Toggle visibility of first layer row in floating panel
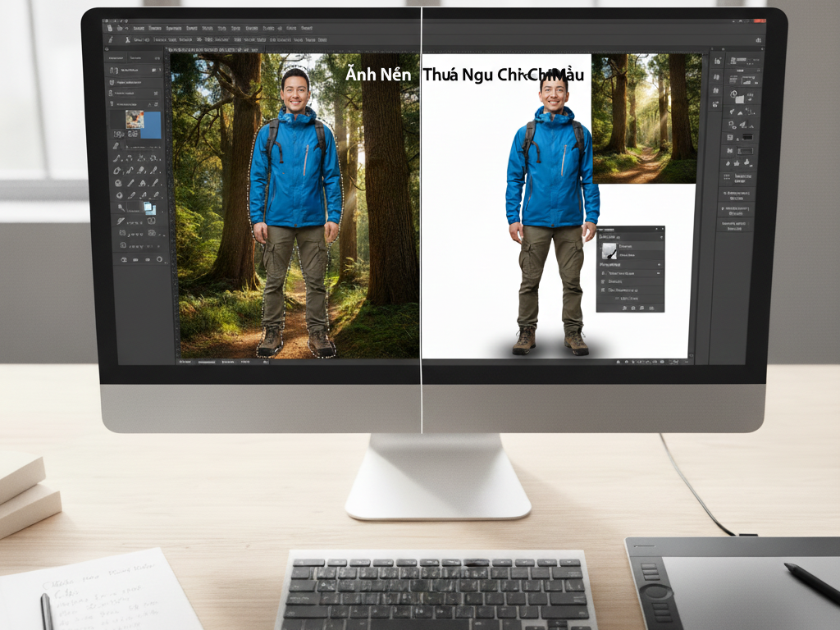The height and width of the screenshot is (630, 840). click(x=603, y=272)
